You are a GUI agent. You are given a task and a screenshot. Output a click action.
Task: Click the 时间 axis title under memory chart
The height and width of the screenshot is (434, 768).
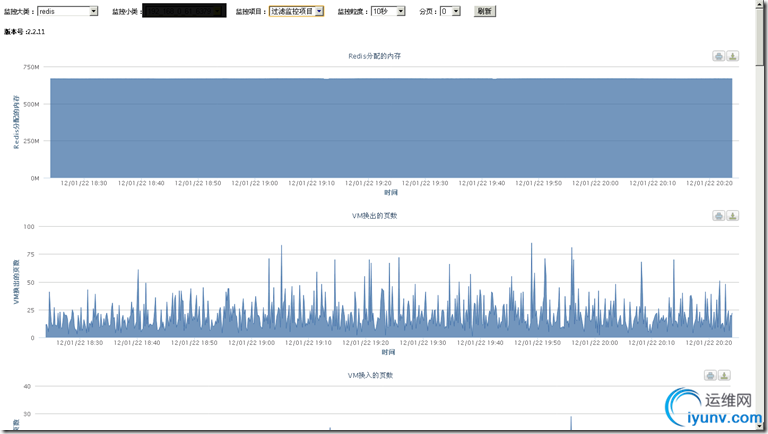tap(391, 193)
